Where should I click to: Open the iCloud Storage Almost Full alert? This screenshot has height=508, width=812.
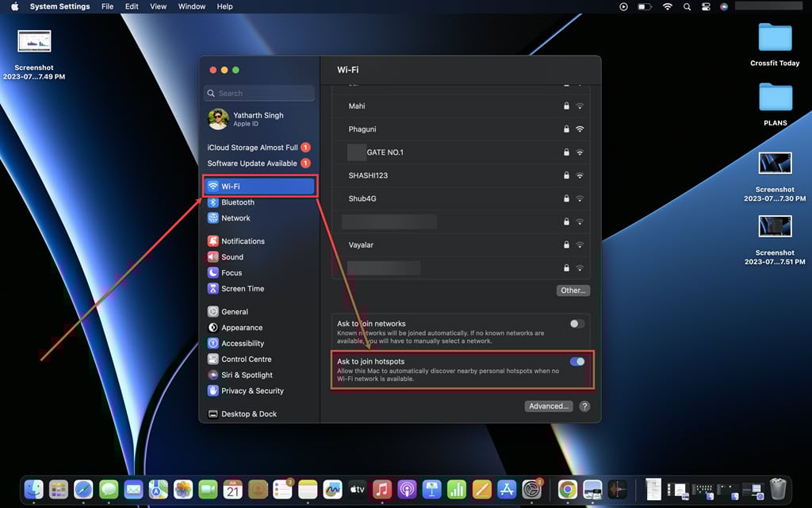coord(259,147)
